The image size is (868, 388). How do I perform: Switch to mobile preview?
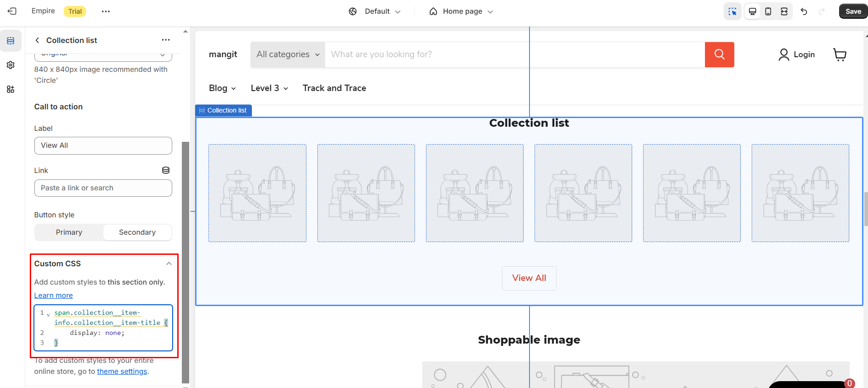(768, 11)
